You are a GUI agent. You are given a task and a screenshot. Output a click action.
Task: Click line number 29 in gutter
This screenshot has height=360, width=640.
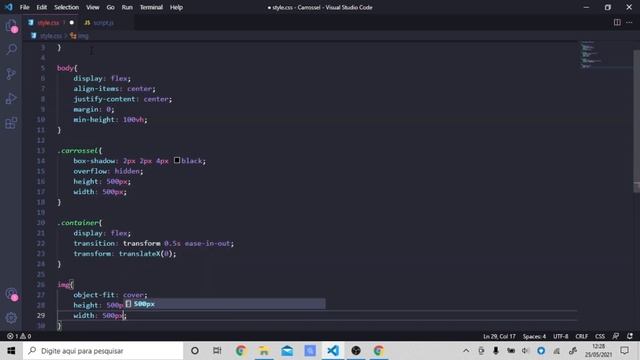(41, 315)
